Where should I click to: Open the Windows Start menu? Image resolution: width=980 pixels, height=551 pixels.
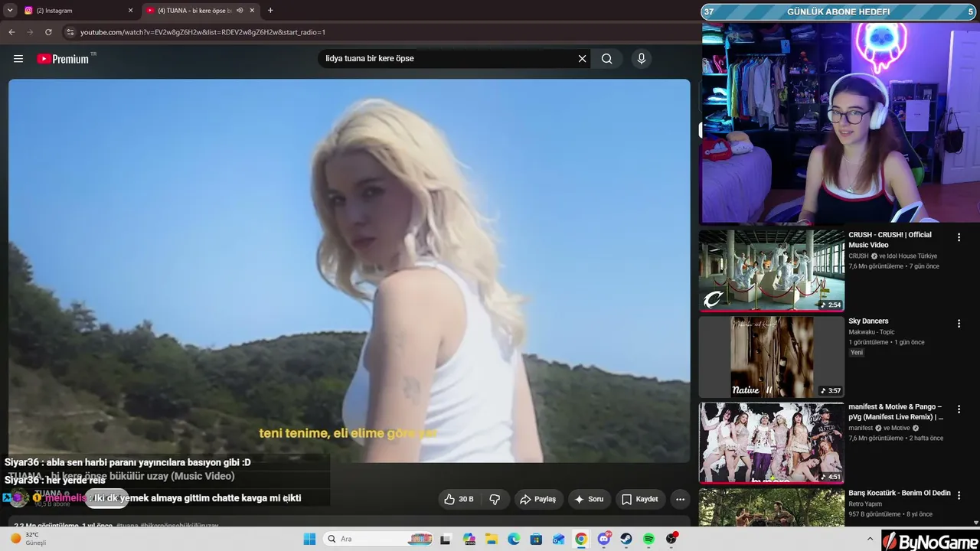click(x=309, y=539)
